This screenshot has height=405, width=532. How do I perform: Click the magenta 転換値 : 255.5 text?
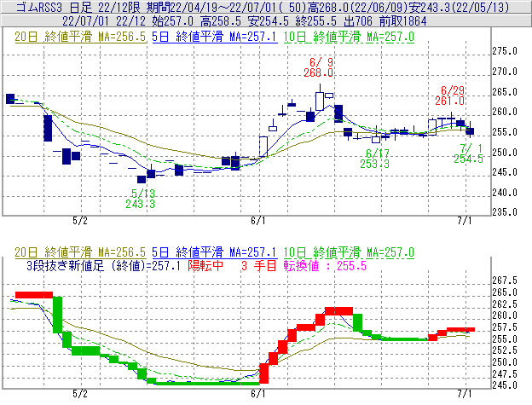[x=325, y=265]
